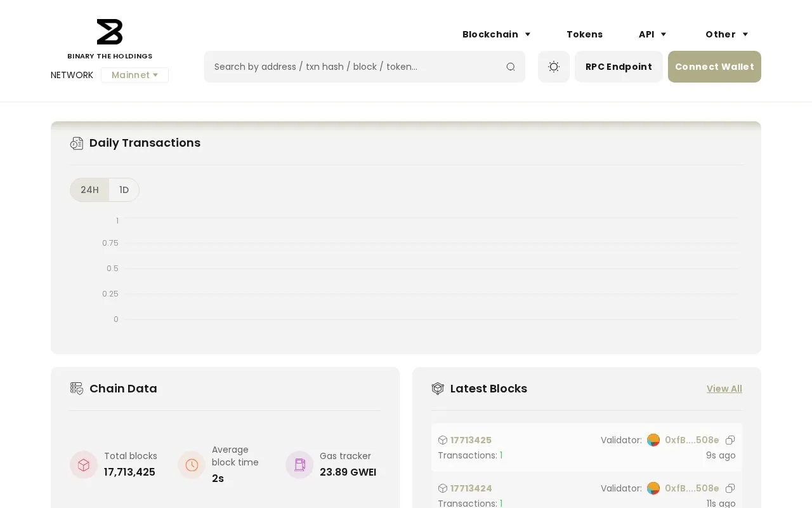Open validator 0xfB....508e of block 17713424
Viewport: 812px width, 508px height.
click(692, 488)
